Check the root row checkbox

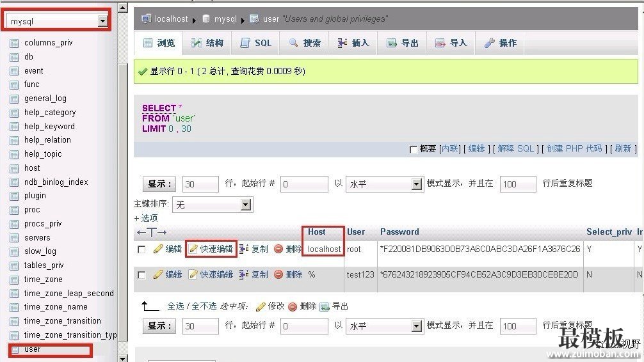(141, 249)
